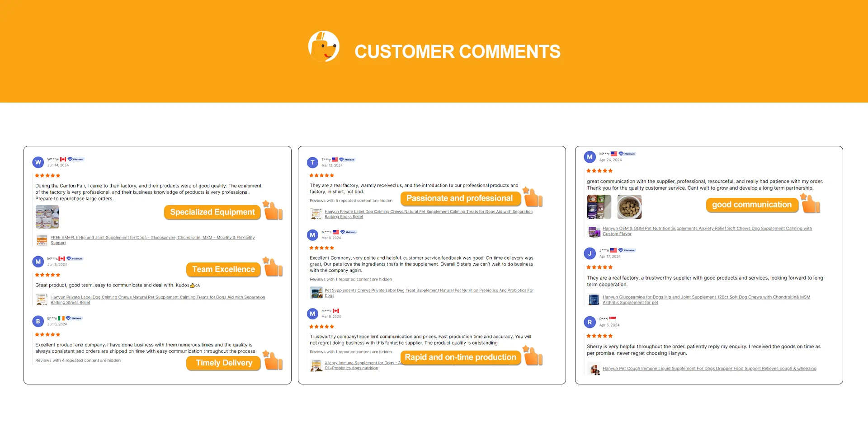Click the Passionate and professional badge
868x426 pixels.
tap(459, 198)
